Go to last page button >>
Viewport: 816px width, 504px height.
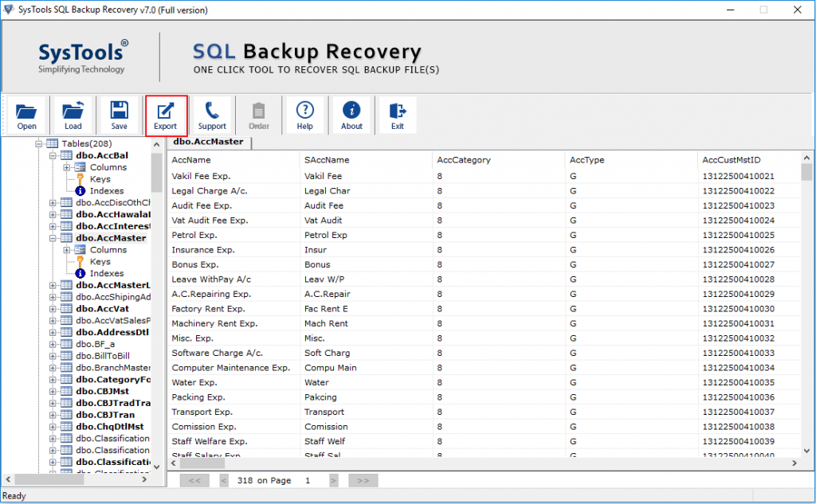[363, 481]
